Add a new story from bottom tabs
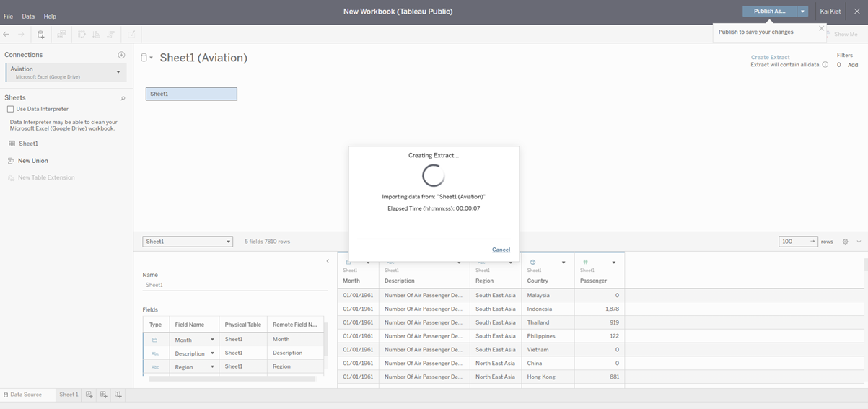Viewport: 868px width, 409px height. (118, 395)
